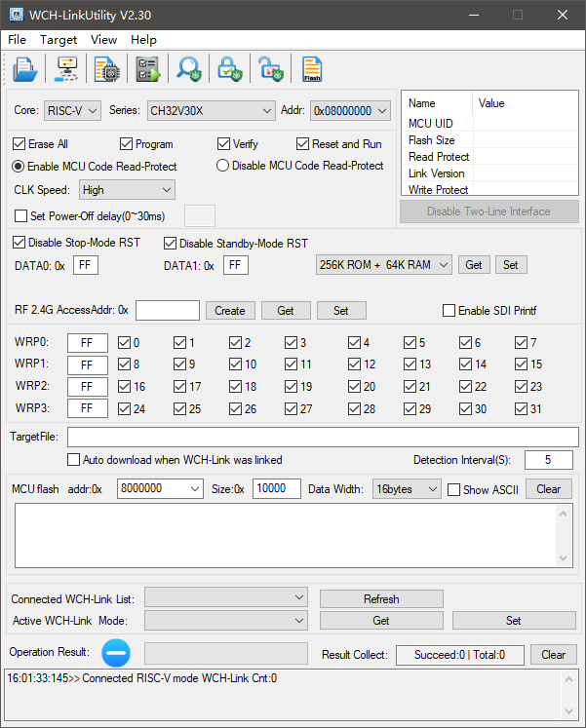Screen dimensions: 586x728
Task: Click the Refresh button
Action: tap(381, 599)
